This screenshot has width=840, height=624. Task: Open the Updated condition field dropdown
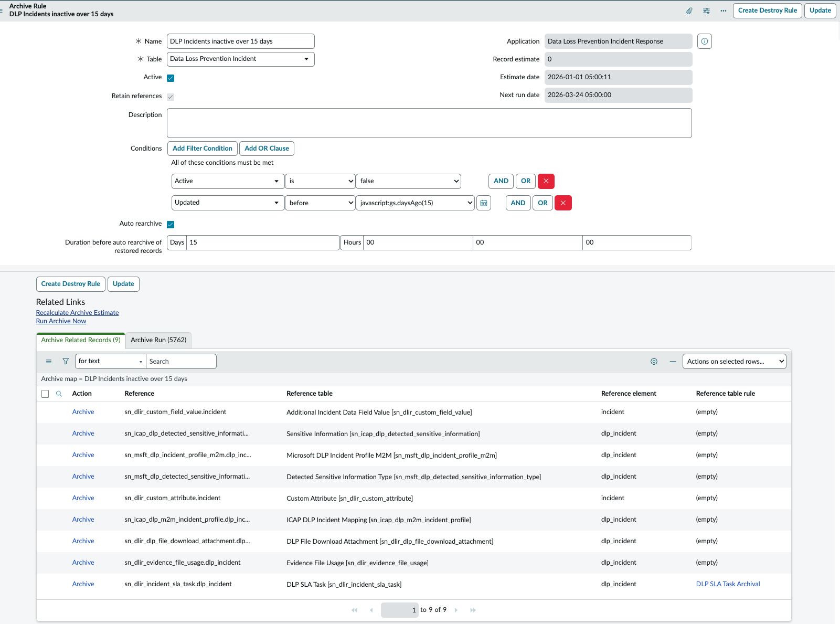(x=228, y=203)
